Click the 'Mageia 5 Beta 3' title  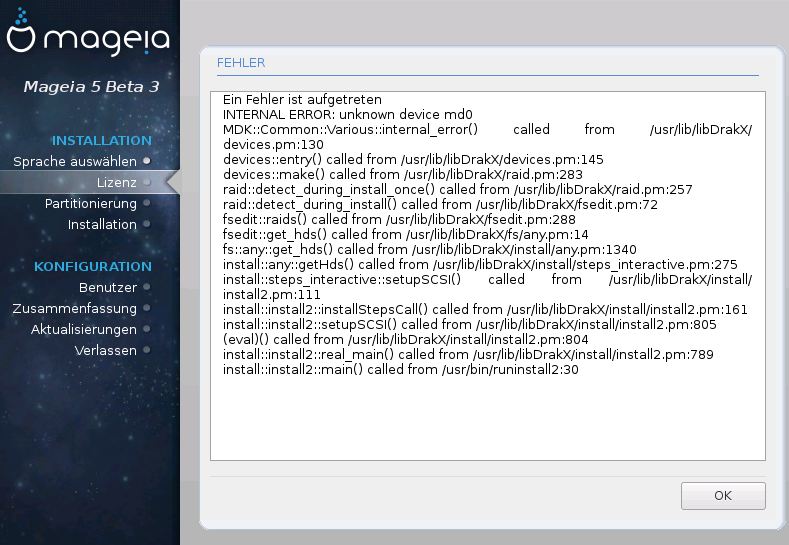91,87
